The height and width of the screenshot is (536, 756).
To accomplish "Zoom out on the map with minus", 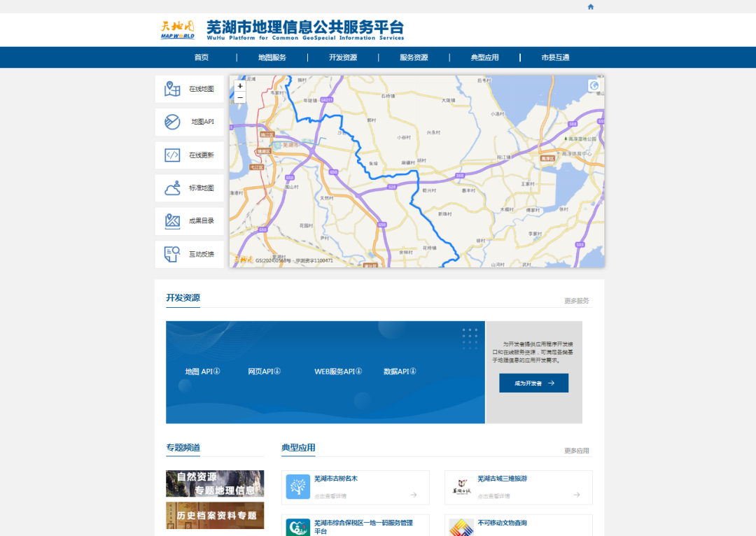I will [240, 97].
